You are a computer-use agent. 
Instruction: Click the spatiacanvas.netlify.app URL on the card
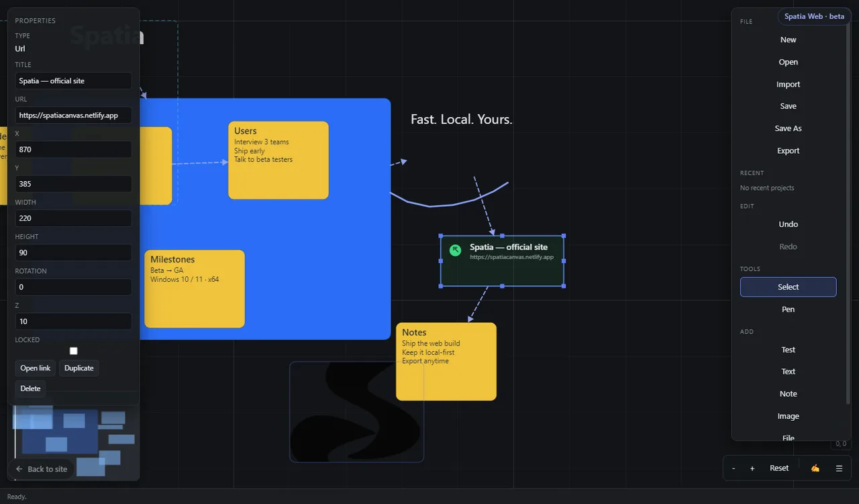[512, 257]
